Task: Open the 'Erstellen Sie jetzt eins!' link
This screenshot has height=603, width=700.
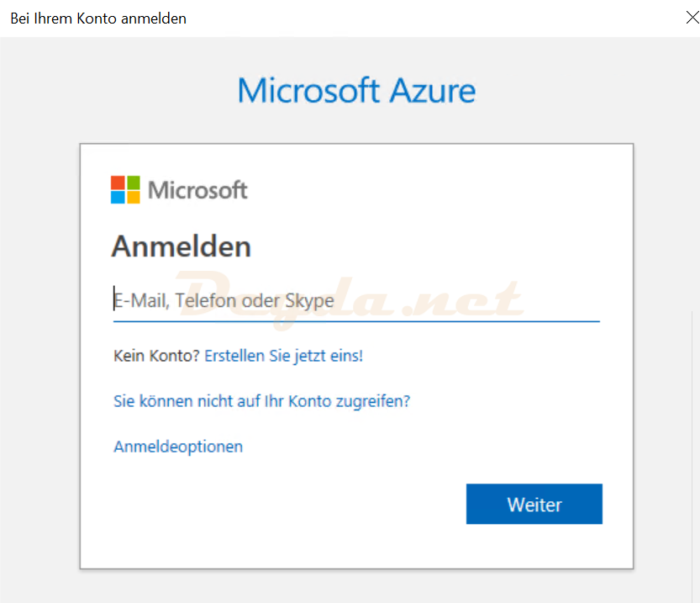Action: (283, 356)
